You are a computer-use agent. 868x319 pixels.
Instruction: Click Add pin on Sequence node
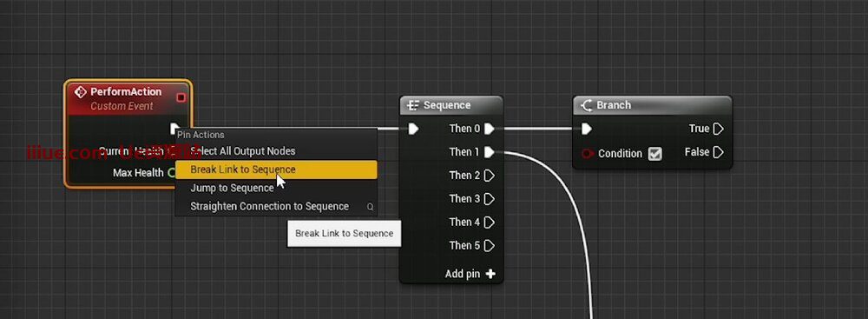point(470,274)
